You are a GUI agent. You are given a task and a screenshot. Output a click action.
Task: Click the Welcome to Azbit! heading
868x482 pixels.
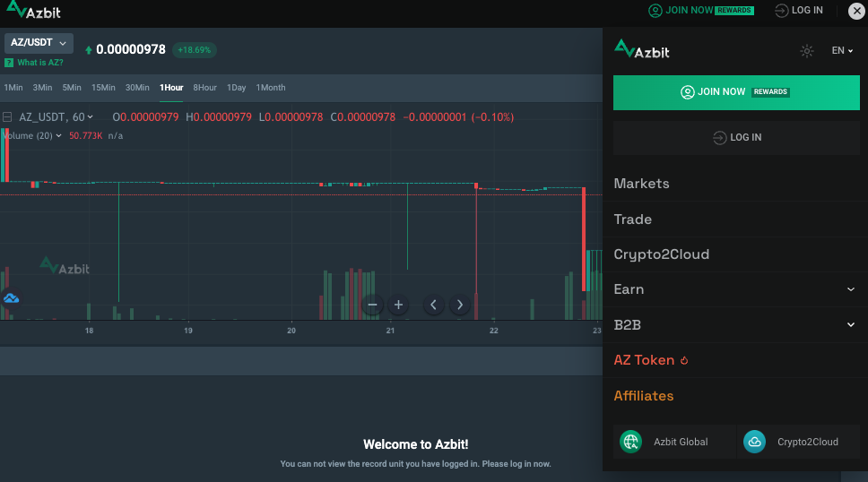pos(416,444)
